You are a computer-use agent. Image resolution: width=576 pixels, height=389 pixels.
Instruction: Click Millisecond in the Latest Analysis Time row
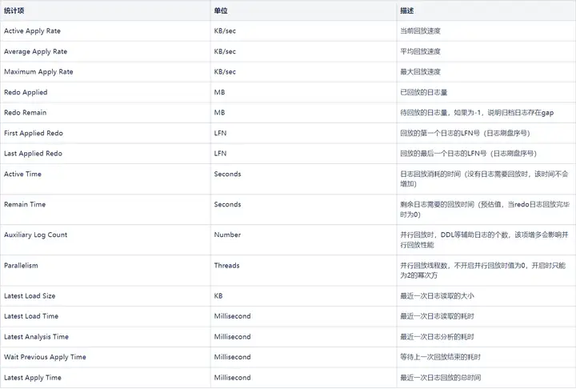(233, 337)
